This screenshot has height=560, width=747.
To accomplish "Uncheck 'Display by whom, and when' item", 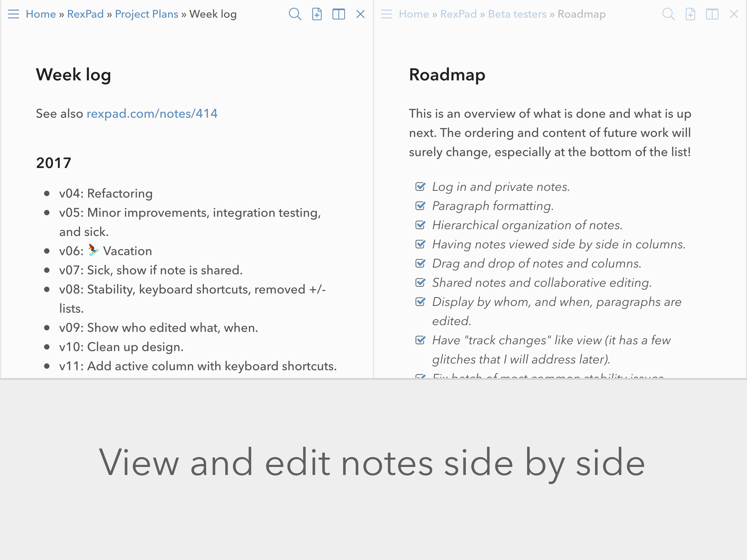I will [420, 302].
